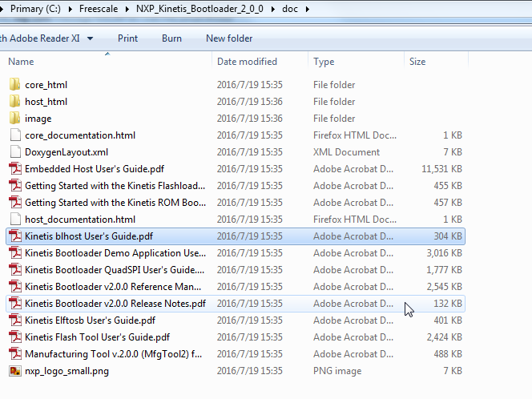Image resolution: width=532 pixels, height=399 pixels.
Task: Click the image folder icon
Action: point(14,119)
